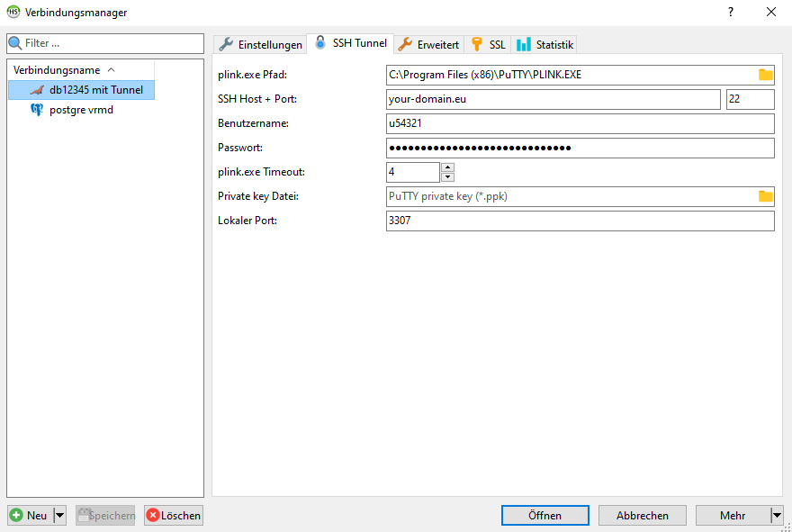The width and height of the screenshot is (792, 532).
Task: Click the Öffnen button
Action: tap(545, 515)
